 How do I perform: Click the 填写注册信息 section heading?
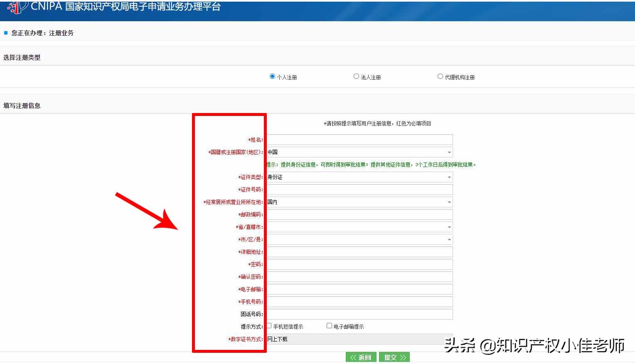(22, 106)
